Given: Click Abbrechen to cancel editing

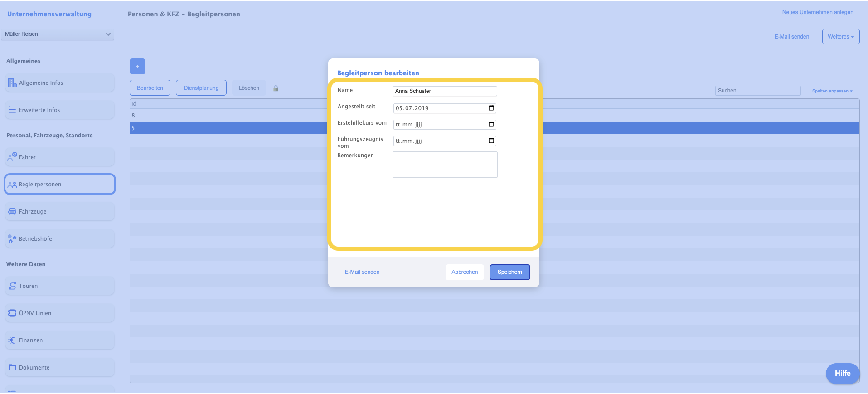Looking at the screenshot, I should [x=465, y=272].
